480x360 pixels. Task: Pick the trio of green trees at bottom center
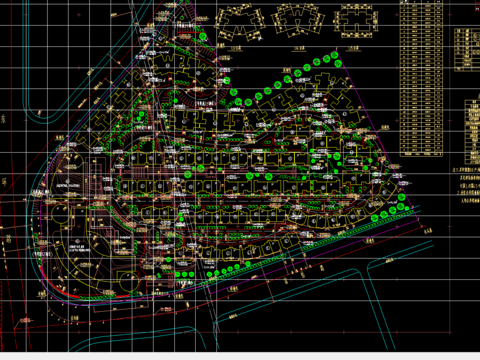[x=185, y=274]
